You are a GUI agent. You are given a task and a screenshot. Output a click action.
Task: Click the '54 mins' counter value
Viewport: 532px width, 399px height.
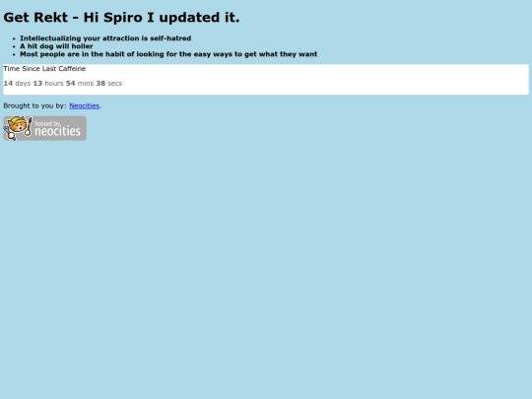(80, 83)
